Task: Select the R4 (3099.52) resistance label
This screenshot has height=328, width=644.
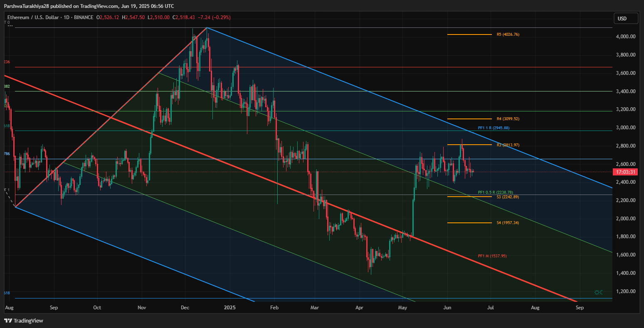Action: point(508,119)
